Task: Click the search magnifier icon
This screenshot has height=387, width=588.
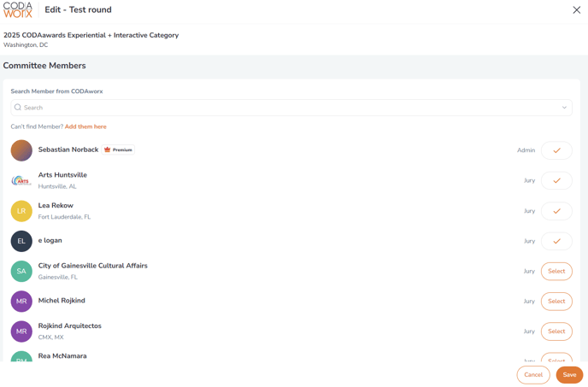Action: click(x=18, y=108)
